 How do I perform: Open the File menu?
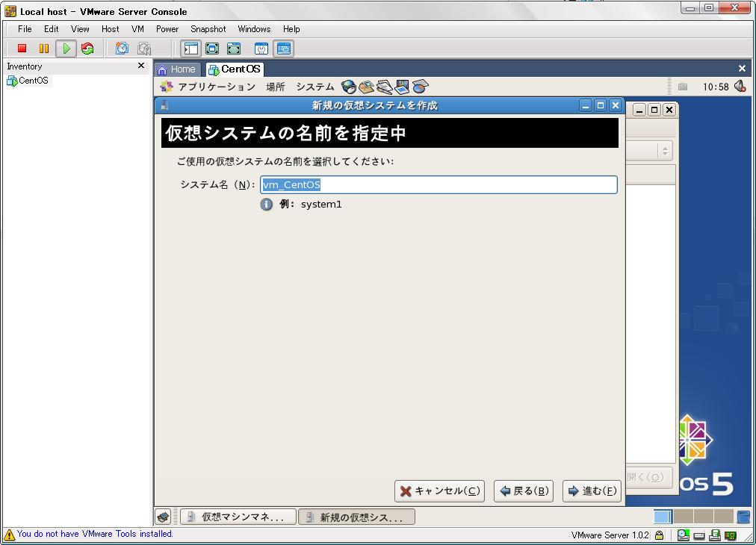pos(25,29)
